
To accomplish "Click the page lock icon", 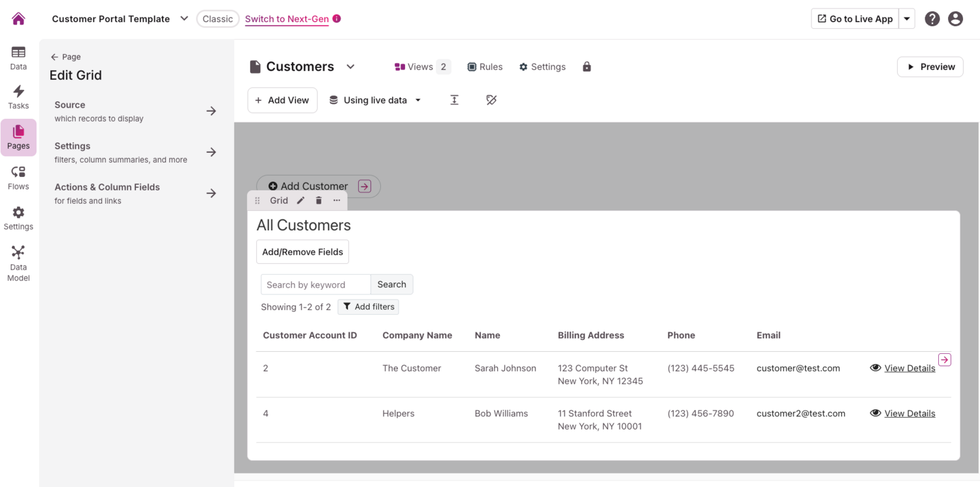I will point(587,67).
